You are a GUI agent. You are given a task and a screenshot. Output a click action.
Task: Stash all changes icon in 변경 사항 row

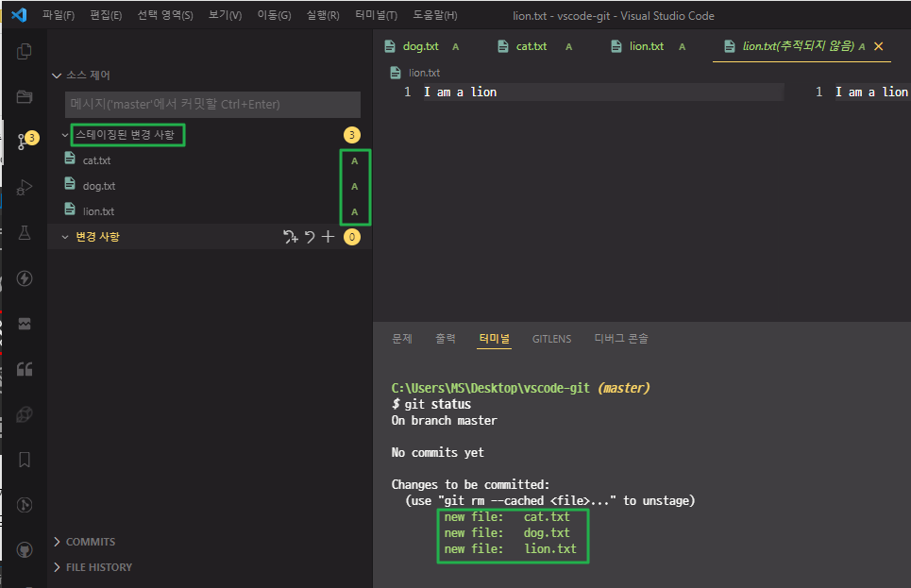[291, 237]
